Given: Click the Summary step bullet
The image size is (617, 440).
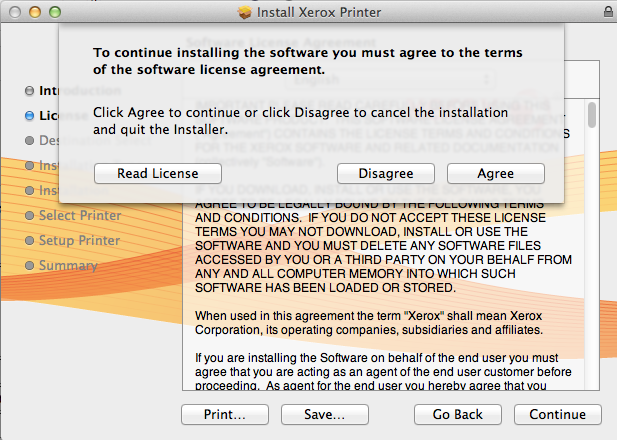Looking at the screenshot, I should [30, 266].
